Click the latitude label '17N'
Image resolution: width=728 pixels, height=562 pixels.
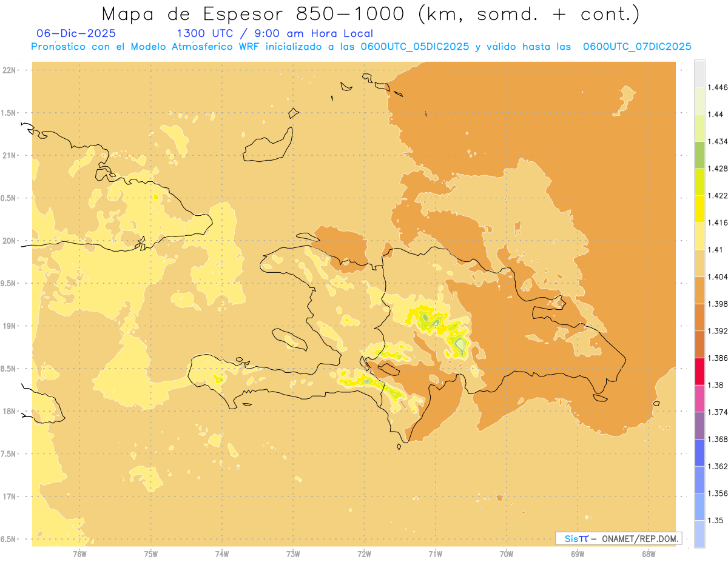(9, 497)
